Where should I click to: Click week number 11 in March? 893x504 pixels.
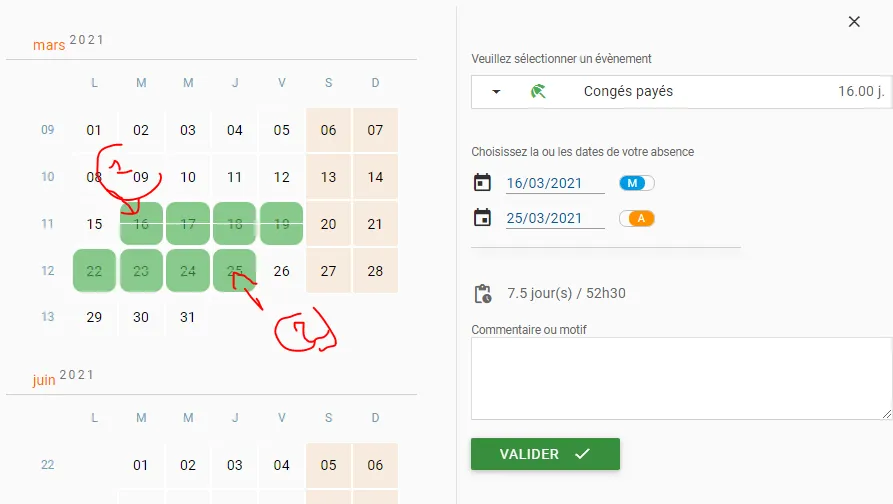click(x=47, y=224)
